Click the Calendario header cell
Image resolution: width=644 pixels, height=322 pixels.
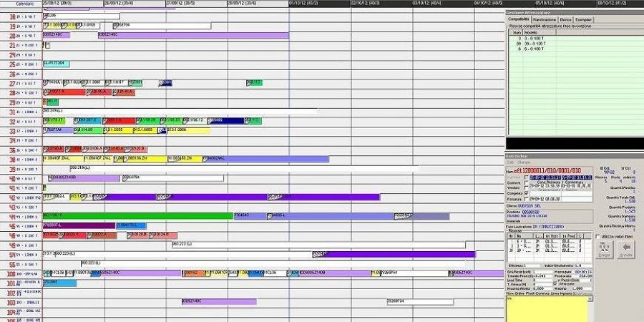[x=21, y=4]
